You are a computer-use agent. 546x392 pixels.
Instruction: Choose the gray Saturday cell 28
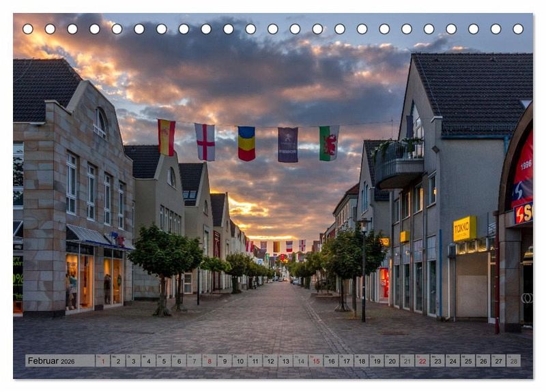pyautogui.click(x=514, y=361)
